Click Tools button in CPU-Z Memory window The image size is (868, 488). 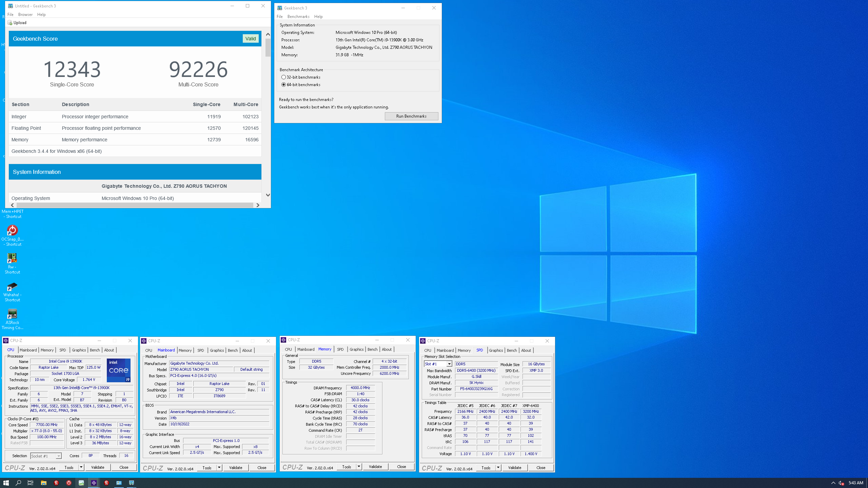347,467
